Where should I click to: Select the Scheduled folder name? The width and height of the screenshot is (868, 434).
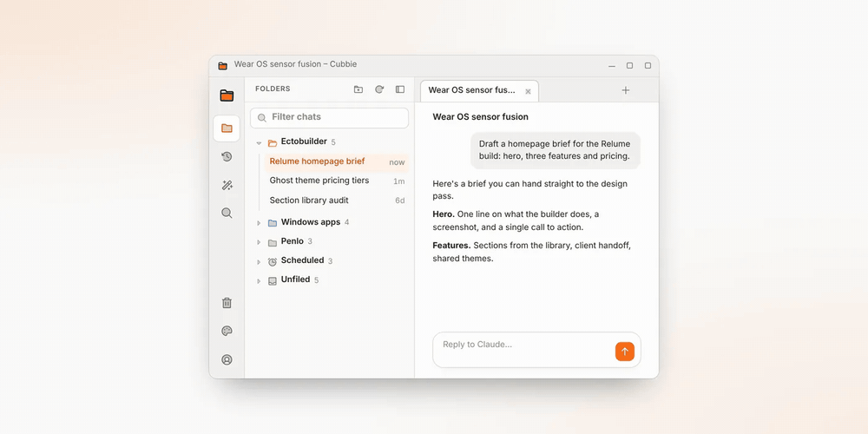[x=302, y=260]
